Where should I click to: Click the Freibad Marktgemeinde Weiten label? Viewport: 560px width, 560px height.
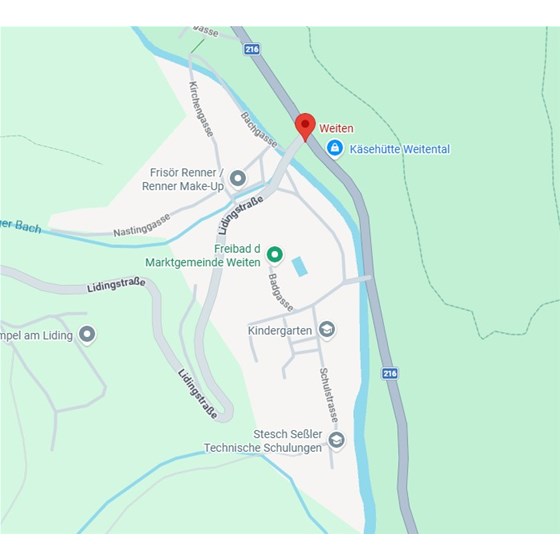point(203,256)
